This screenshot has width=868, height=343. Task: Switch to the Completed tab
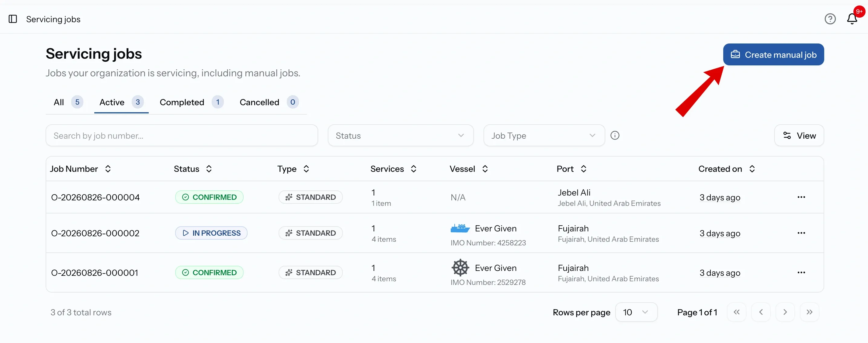pos(191,102)
